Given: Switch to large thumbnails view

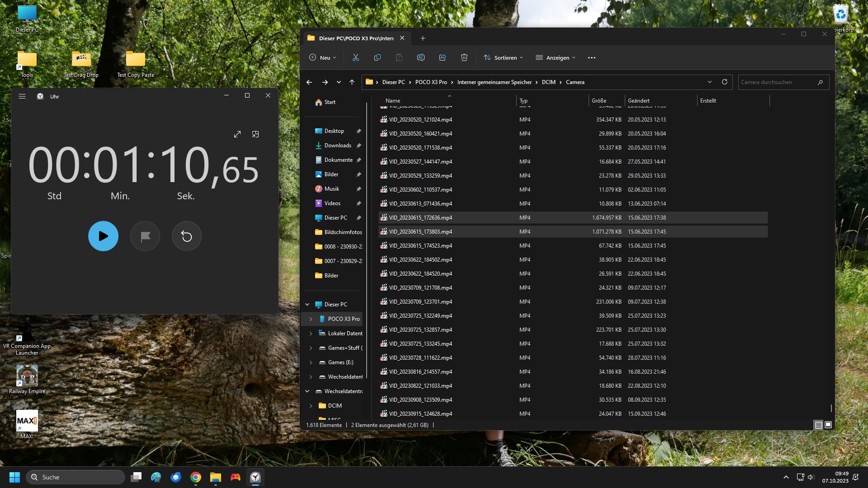Looking at the screenshot, I should (828, 425).
